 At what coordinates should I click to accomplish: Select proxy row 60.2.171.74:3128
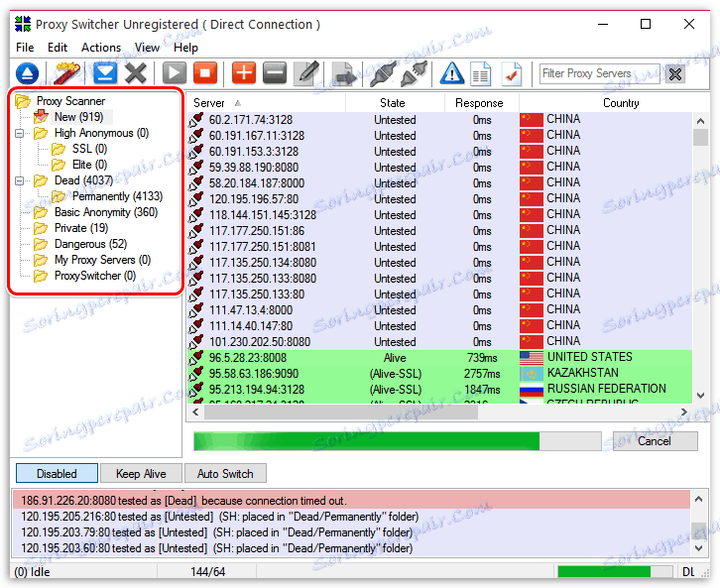coord(440,120)
